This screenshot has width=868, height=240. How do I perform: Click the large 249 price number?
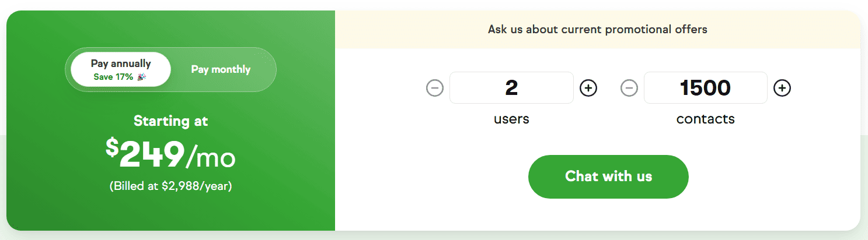pos(152,154)
